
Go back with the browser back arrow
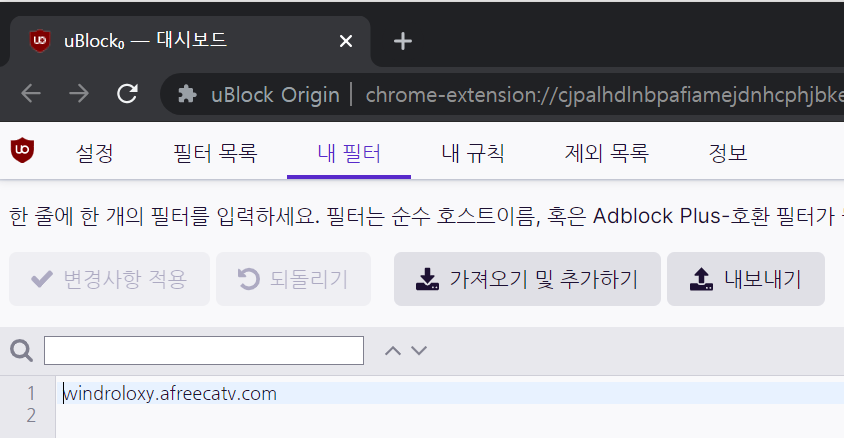31,94
